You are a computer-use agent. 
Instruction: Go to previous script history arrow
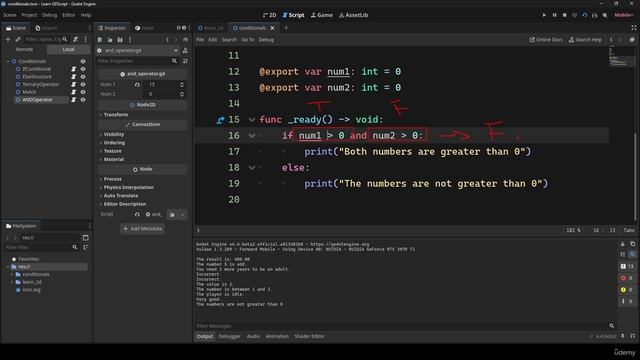[611, 40]
